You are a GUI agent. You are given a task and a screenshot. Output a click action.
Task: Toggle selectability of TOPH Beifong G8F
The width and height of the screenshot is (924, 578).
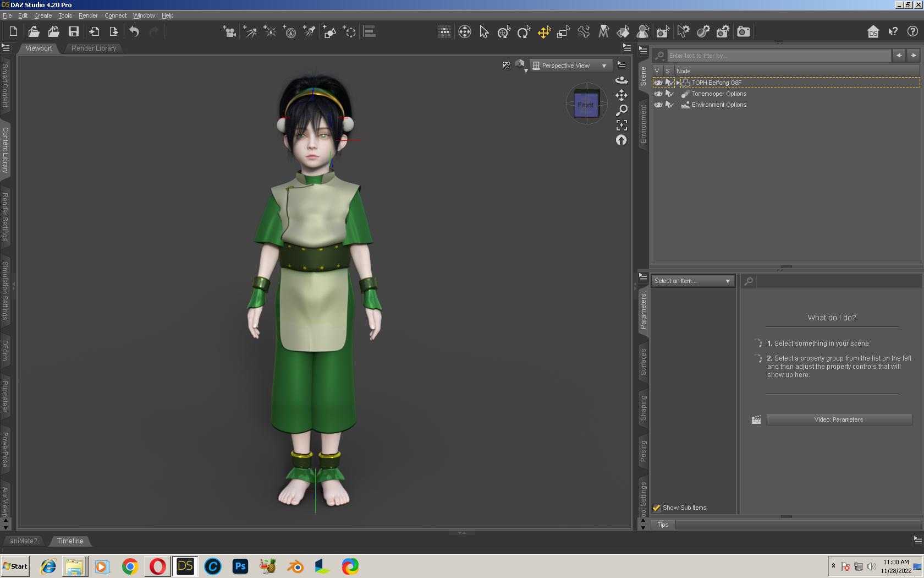pyautogui.click(x=669, y=83)
